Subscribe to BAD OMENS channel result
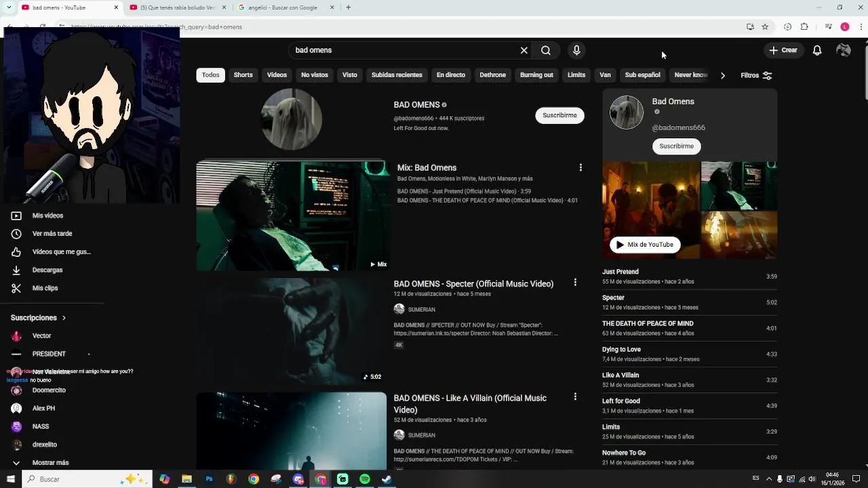The image size is (868, 488). click(559, 115)
